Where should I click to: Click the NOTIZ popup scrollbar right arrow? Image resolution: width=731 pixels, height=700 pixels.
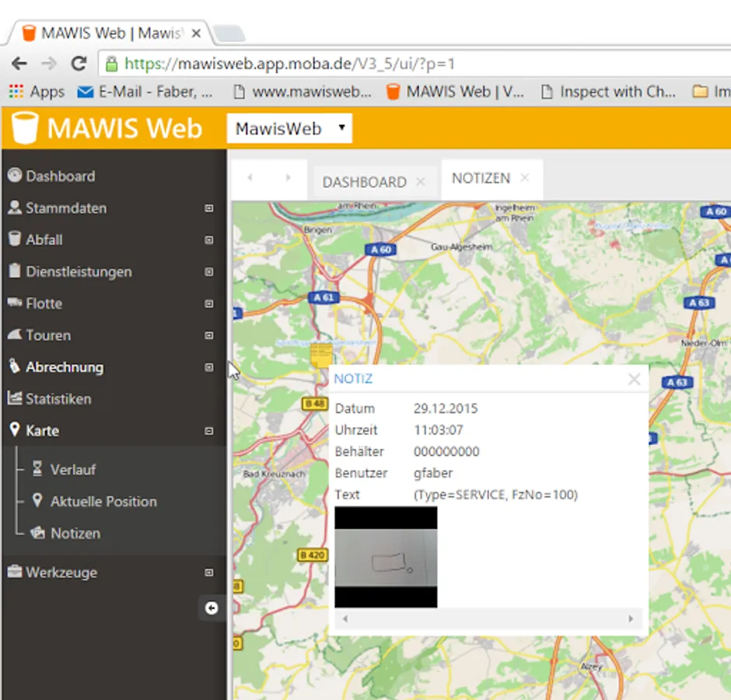click(x=631, y=619)
